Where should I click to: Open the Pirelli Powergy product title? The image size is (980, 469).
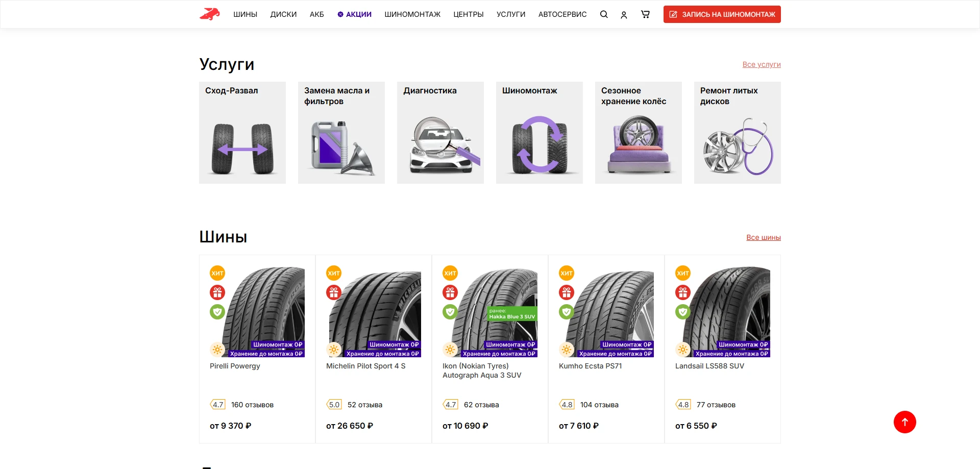click(x=235, y=366)
